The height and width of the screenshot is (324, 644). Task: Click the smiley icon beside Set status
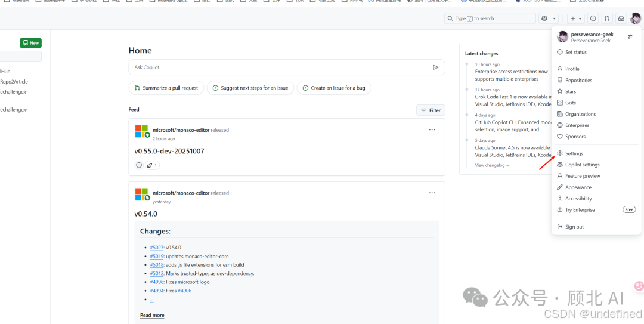559,53
